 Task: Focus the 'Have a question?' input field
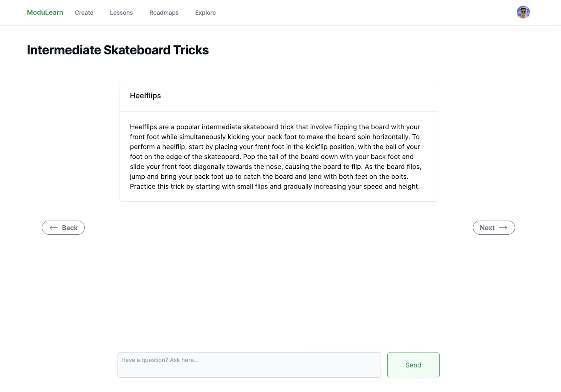[249, 365]
